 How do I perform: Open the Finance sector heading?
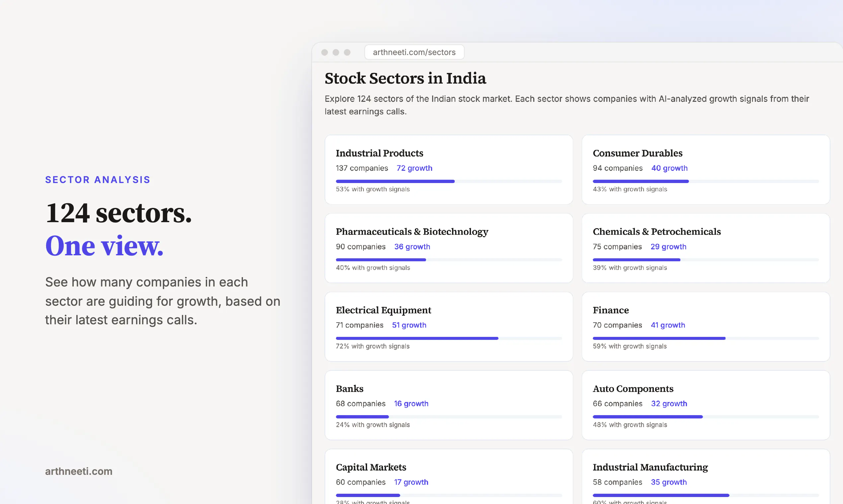610,310
